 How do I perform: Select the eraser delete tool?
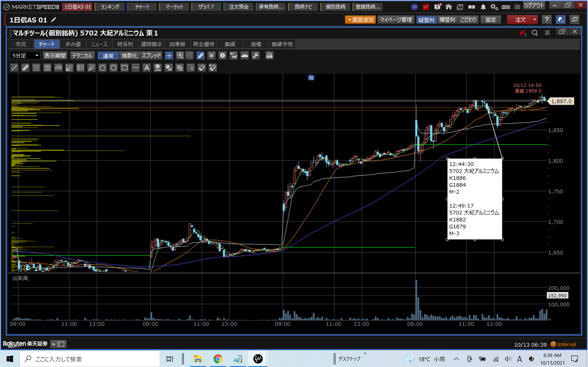[202, 68]
